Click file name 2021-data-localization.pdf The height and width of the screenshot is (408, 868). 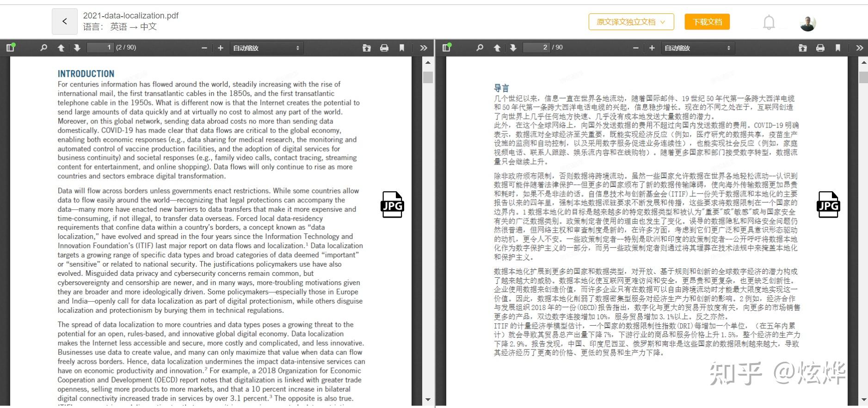point(131,15)
